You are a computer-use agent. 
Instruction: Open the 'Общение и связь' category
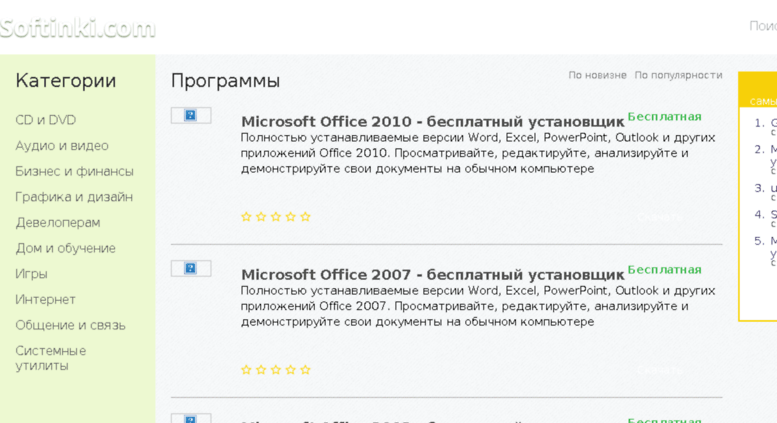pyautogui.click(x=70, y=325)
